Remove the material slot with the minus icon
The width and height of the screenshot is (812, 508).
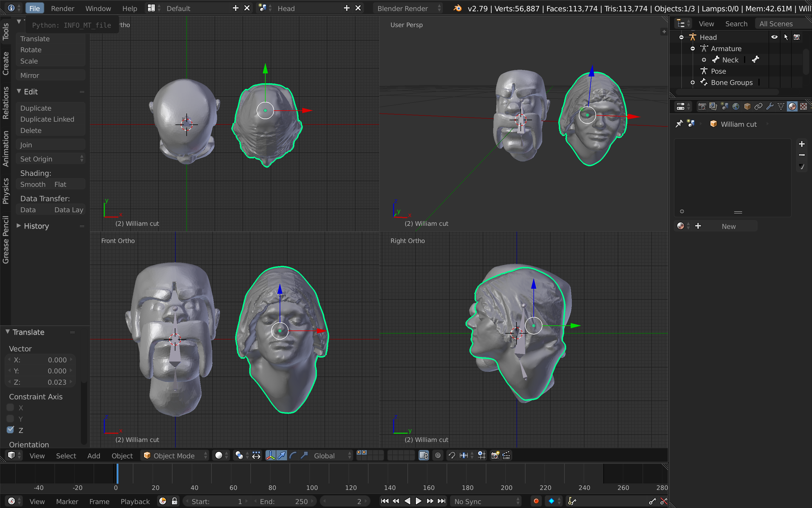pyautogui.click(x=802, y=155)
